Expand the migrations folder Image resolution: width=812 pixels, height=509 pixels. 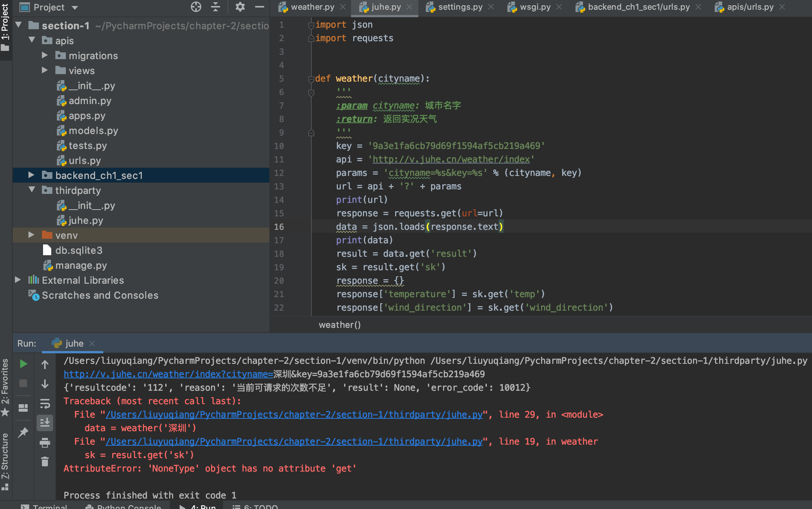pyautogui.click(x=45, y=55)
